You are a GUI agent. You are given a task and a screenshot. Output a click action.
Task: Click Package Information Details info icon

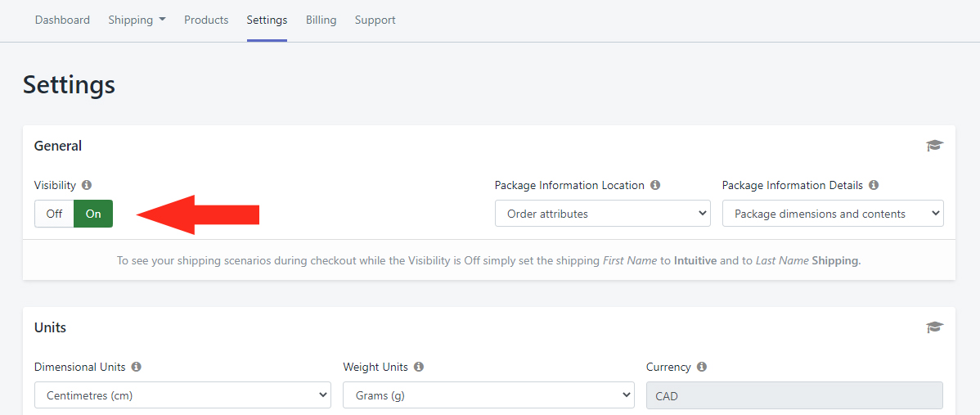tap(874, 186)
